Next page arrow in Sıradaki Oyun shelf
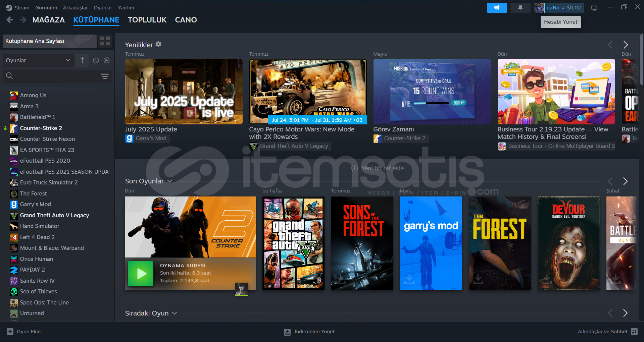The width and height of the screenshot is (644, 342). pos(626,313)
